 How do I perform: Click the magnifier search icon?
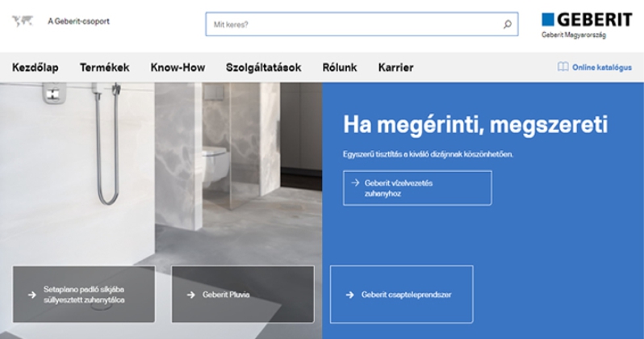click(x=508, y=24)
